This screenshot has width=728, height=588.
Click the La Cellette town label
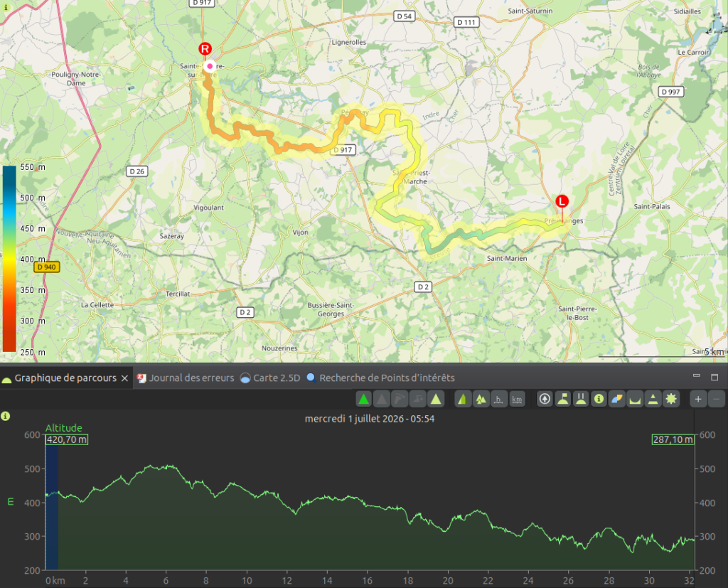[x=97, y=305]
